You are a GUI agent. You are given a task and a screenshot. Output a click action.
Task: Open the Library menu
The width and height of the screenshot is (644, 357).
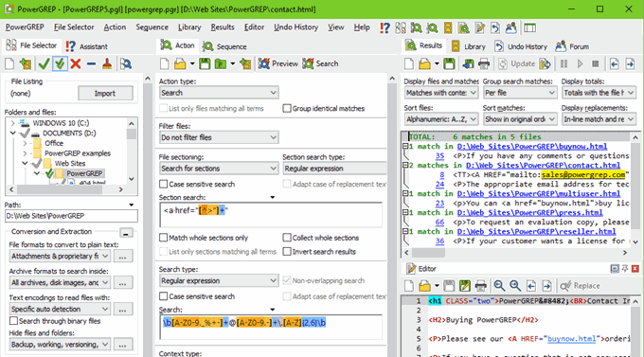click(189, 27)
